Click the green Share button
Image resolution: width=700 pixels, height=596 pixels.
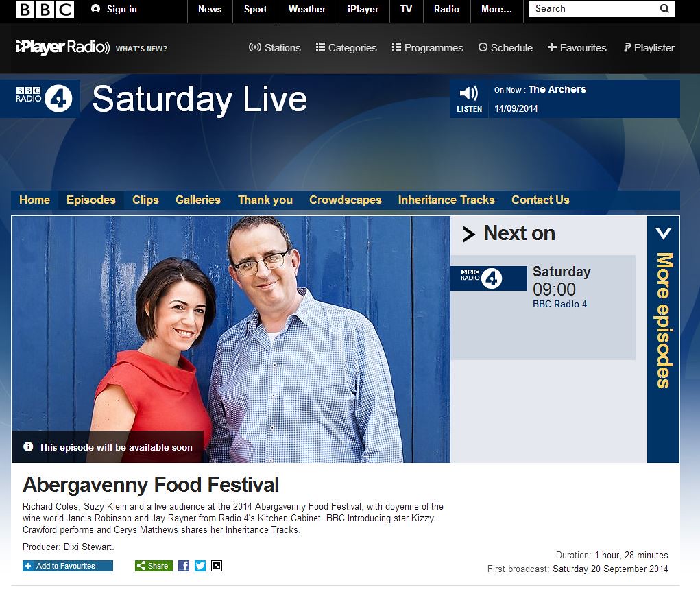click(x=154, y=566)
